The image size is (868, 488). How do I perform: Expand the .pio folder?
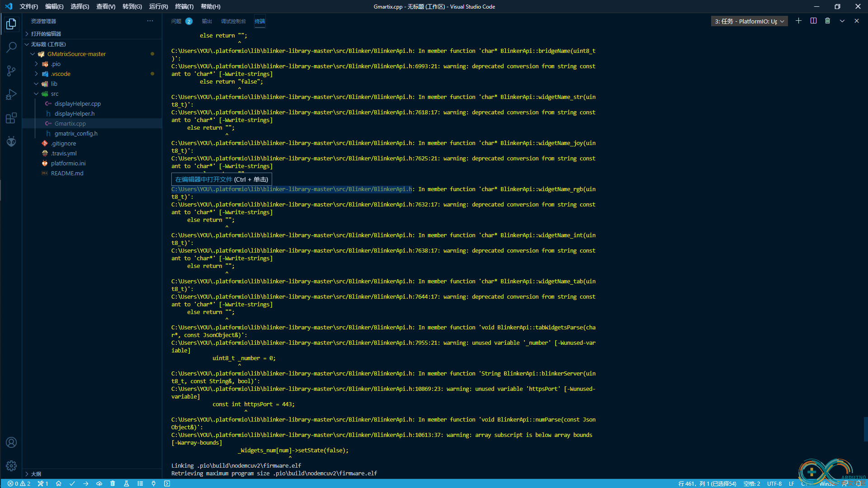92,64
